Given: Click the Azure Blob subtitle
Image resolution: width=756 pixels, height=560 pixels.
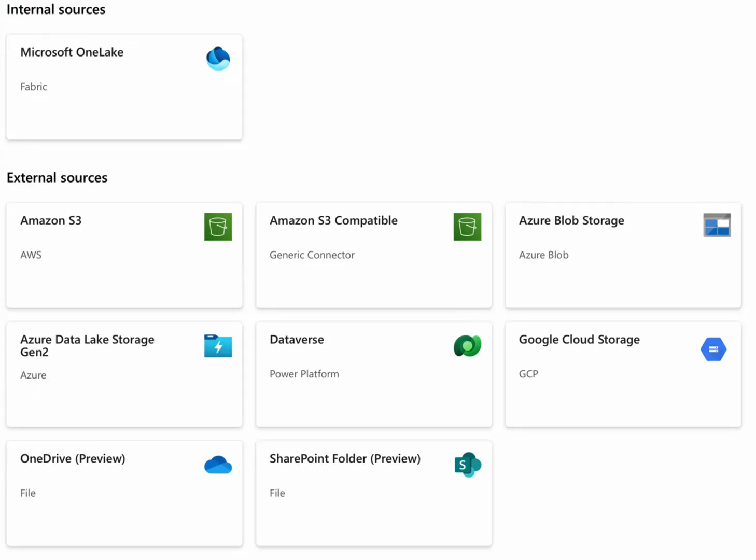Looking at the screenshot, I should (544, 255).
